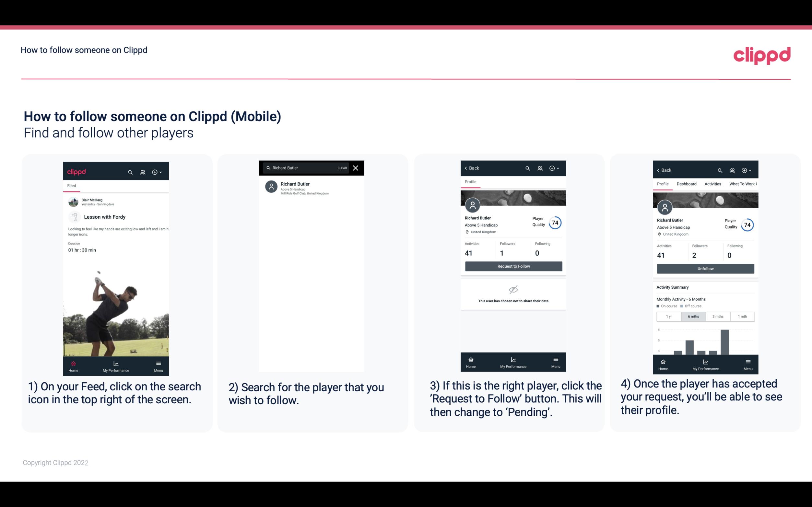Select the Profile tab on Richard Butler page

click(470, 182)
